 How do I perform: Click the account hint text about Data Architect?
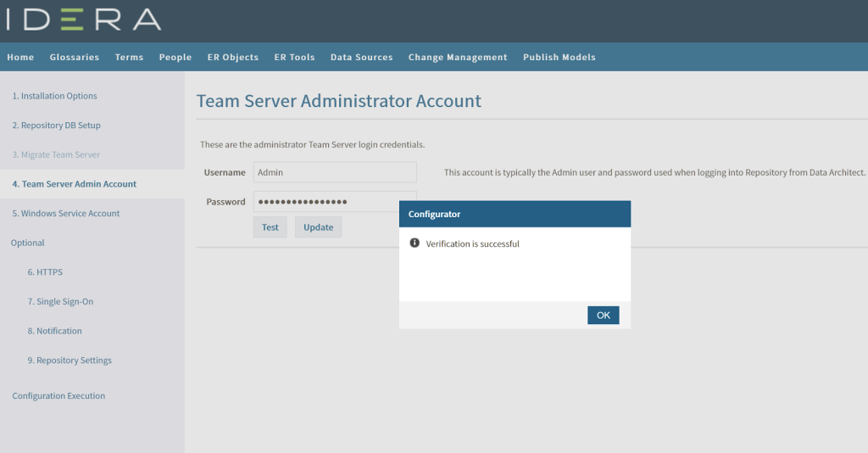(654, 172)
